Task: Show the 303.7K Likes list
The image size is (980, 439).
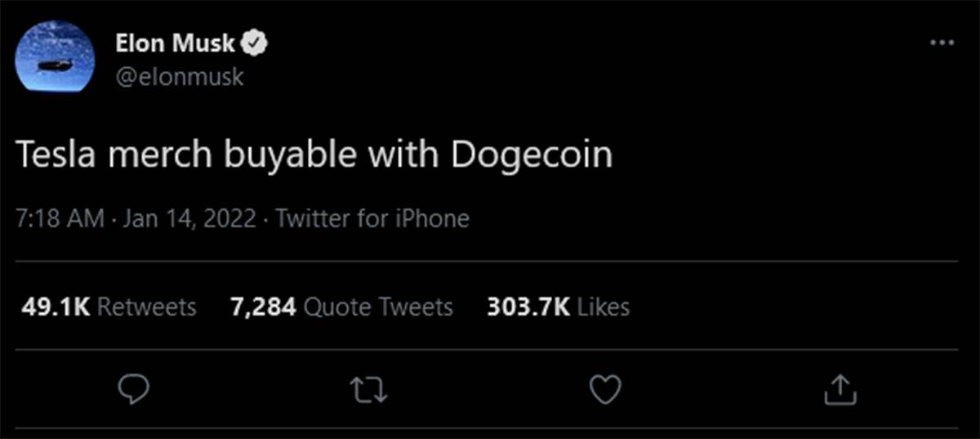Action: click(x=558, y=307)
